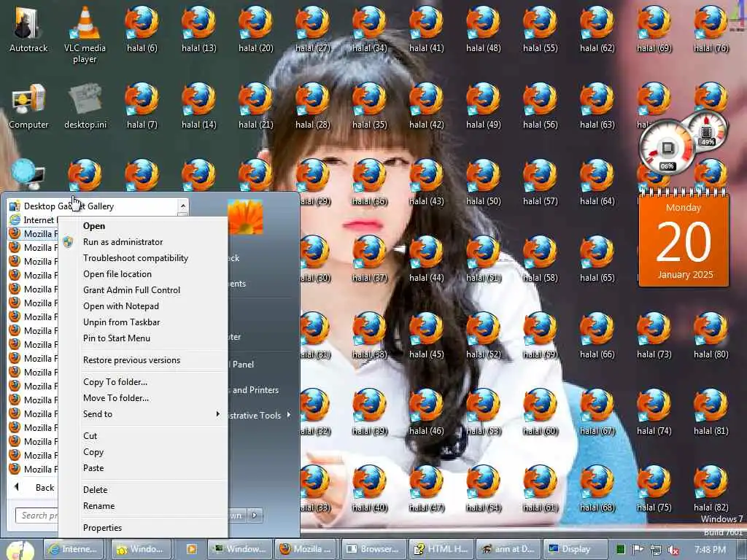Select the halal (74) Firefox shortcut
The width and height of the screenshot is (747, 560).
pos(654,413)
